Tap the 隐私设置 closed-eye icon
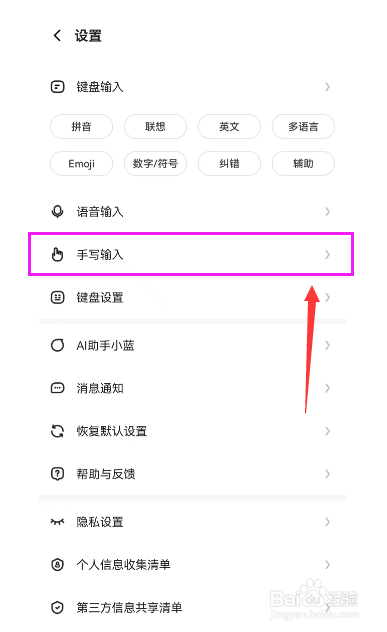 57,522
